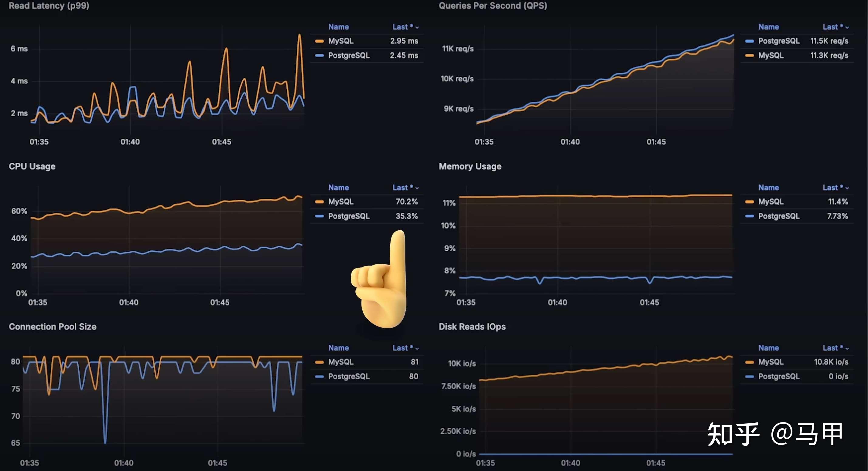Toggle PostgreSQL series in CPU Usage legend
This screenshot has width=868, height=471.
349,216
